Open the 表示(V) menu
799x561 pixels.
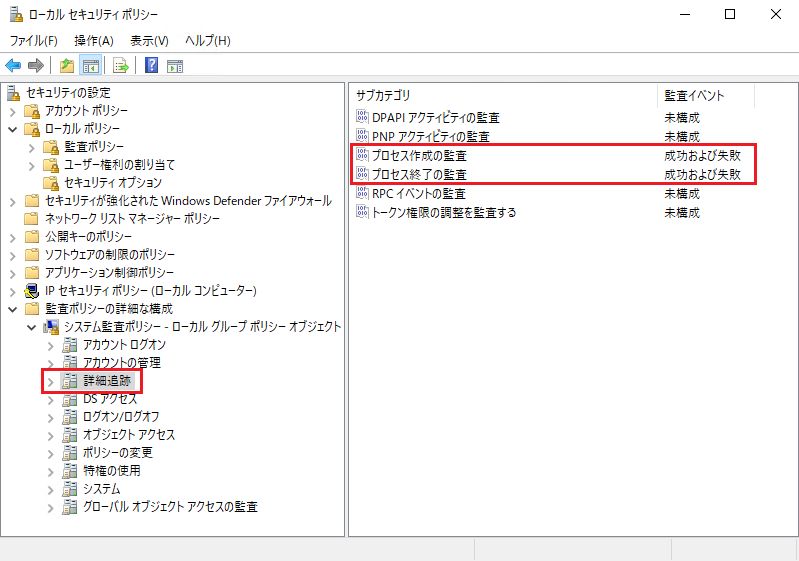click(149, 40)
